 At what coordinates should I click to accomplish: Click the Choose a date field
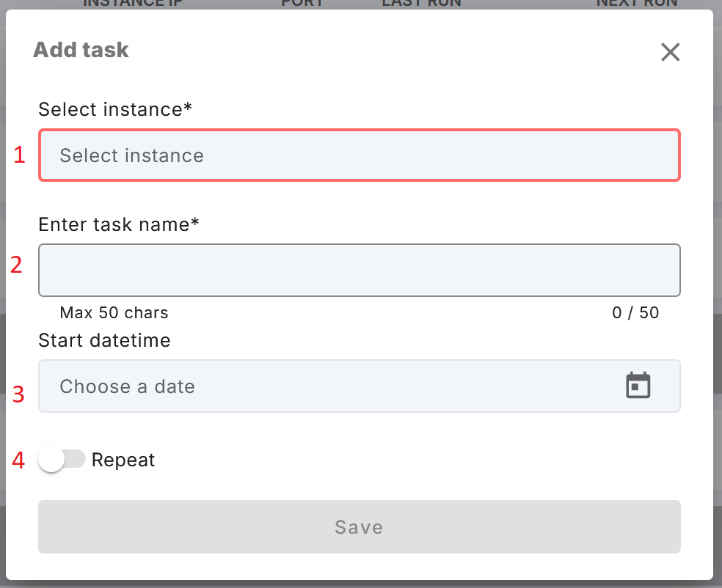[x=359, y=386]
